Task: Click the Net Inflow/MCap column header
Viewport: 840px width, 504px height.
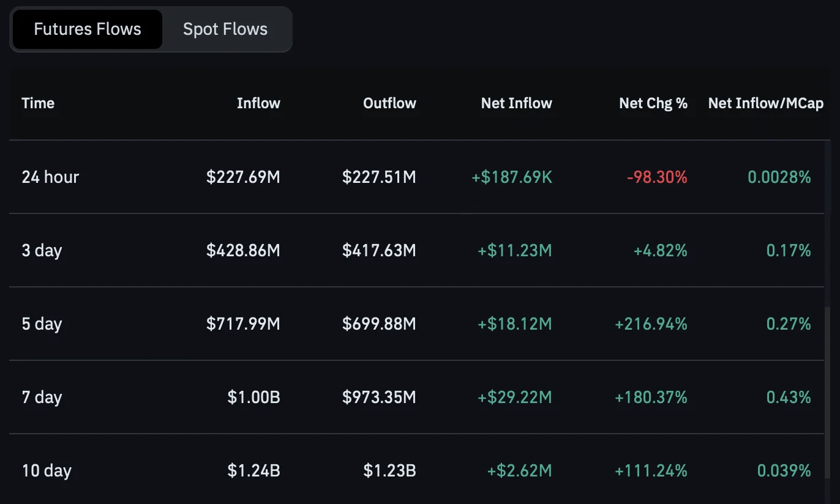Action: (x=765, y=103)
